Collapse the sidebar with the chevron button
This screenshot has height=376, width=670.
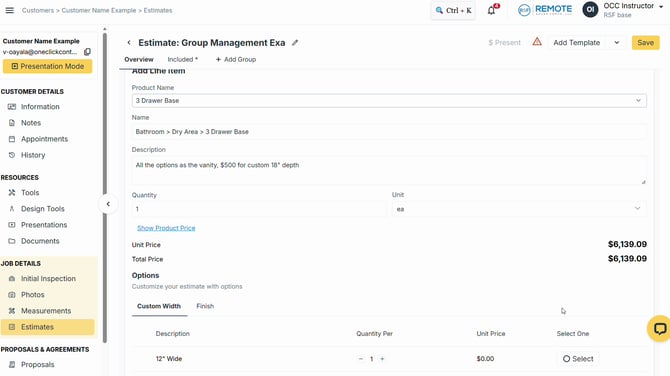click(108, 204)
